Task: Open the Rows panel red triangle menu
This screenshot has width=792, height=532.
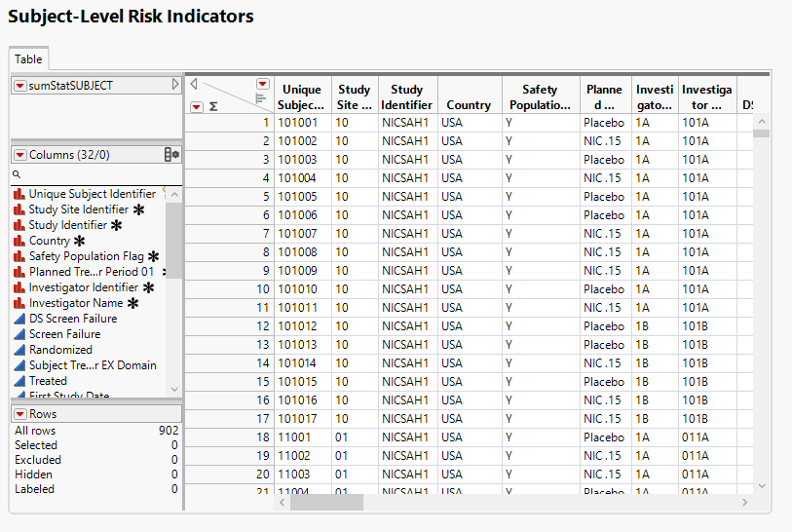Action: click(19, 414)
